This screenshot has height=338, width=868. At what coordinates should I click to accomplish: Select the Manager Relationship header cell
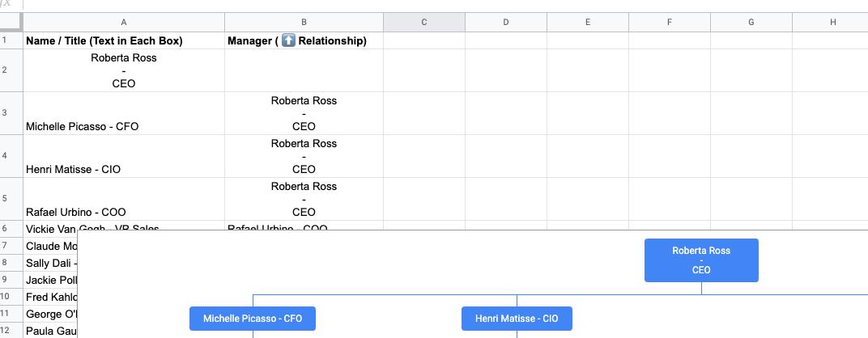click(x=304, y=40)
